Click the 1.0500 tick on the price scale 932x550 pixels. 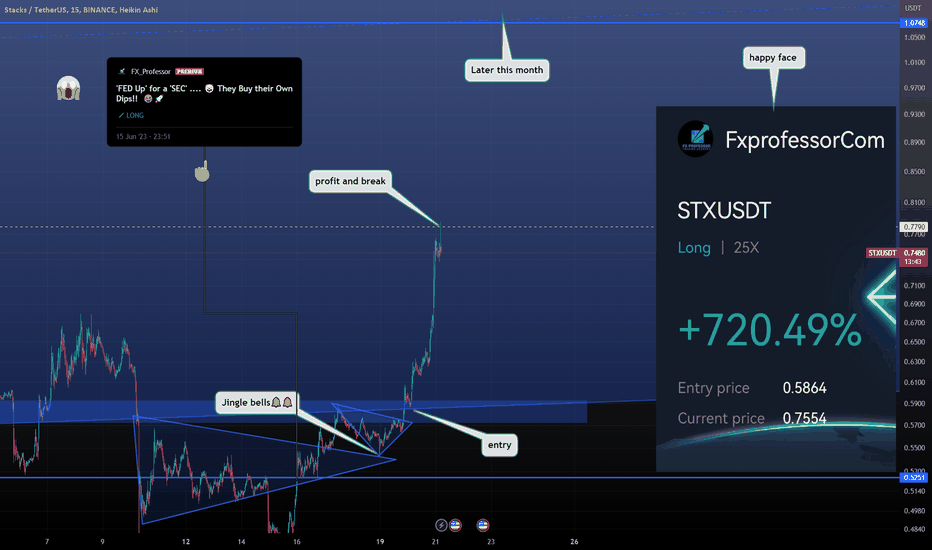coord(914,37)
